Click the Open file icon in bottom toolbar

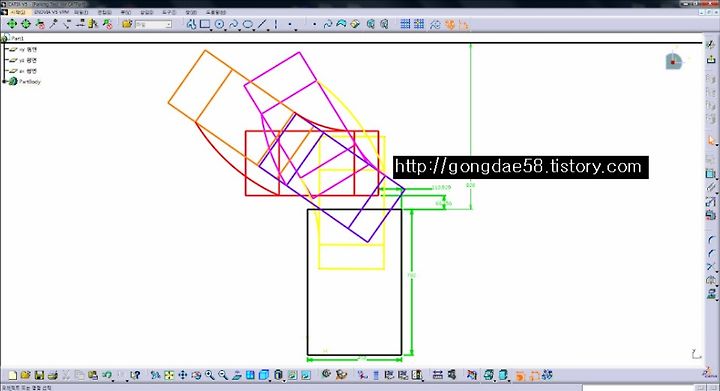point(25,375)
